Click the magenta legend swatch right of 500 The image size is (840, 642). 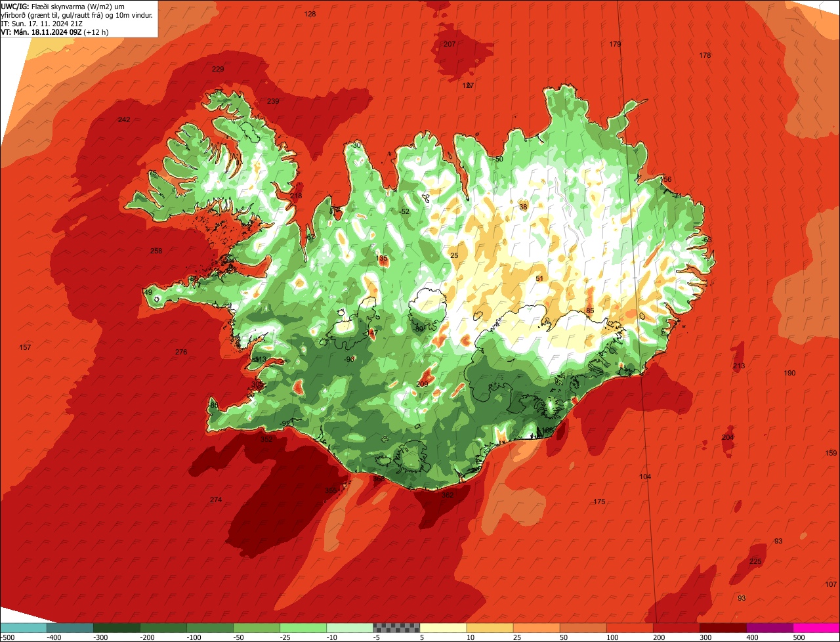(x=816, y=628)
